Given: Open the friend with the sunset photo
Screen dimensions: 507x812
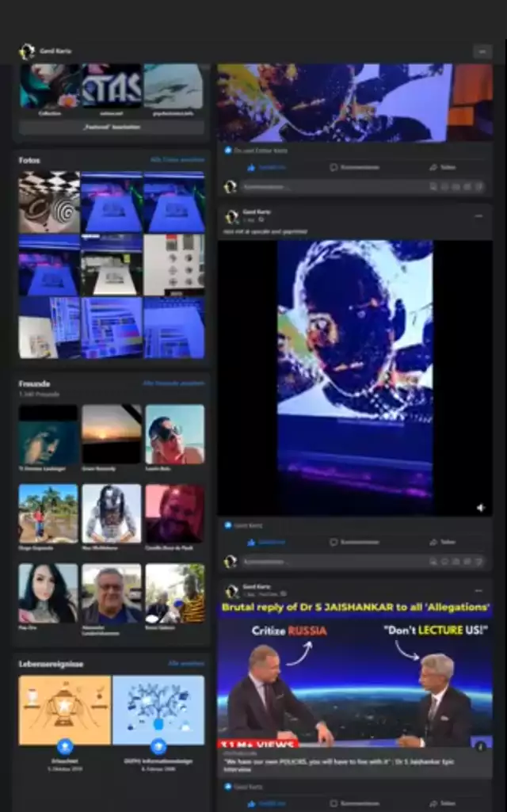Looking at the screenshot, I should coord(112,434).
